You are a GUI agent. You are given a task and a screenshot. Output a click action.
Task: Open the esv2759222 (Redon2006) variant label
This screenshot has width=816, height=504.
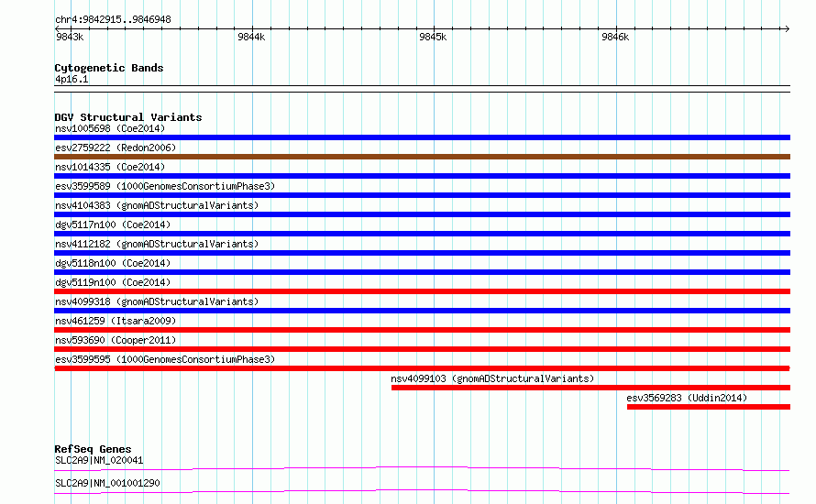(x=116, y=148)
